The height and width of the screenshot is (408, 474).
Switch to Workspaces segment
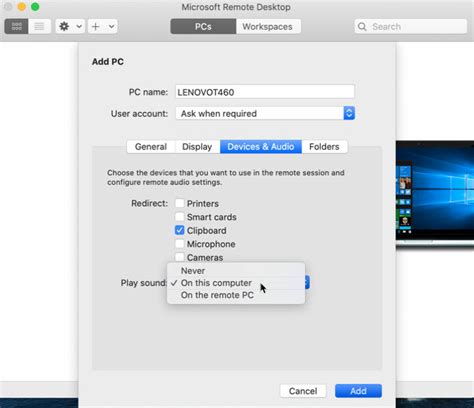click(x=268, y=26)
